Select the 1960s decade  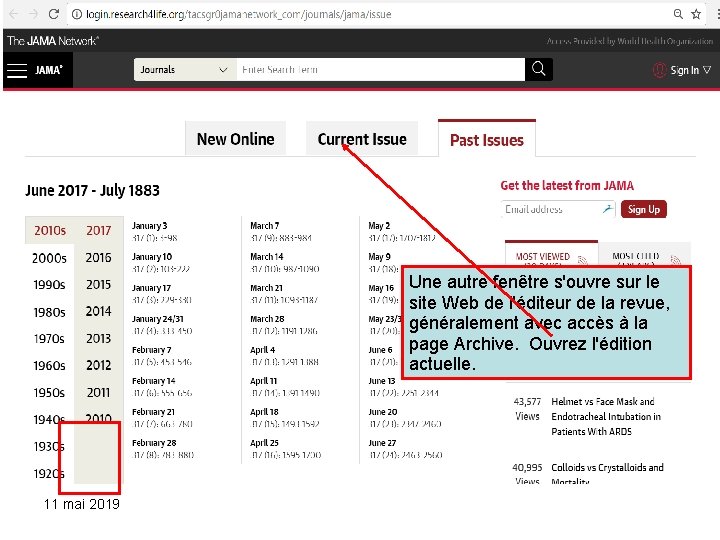pyautogui.click(x=50, y=366)
